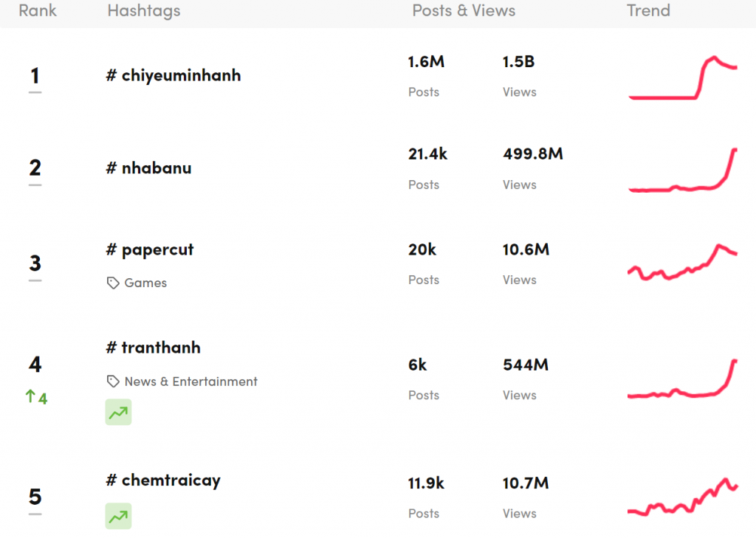The width and height of the screenshot is (756, 538).
Task: Open the #papercut hashtag
Action: click(150, 249)
